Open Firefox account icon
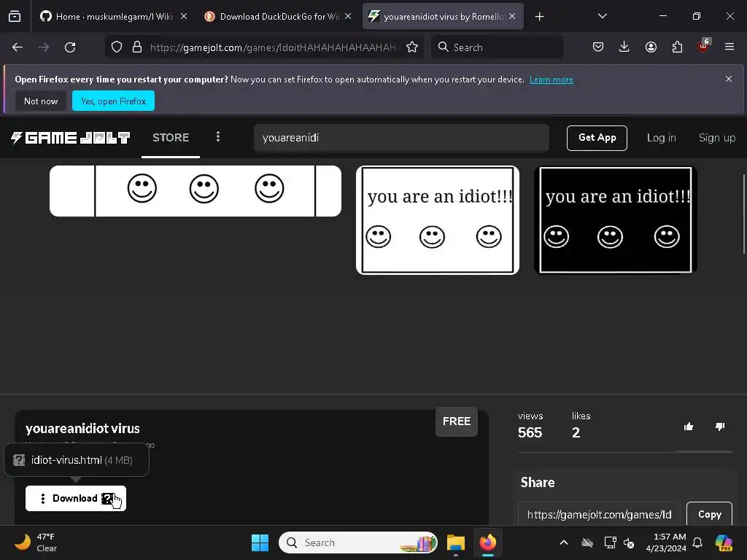 tap(651, 47)
